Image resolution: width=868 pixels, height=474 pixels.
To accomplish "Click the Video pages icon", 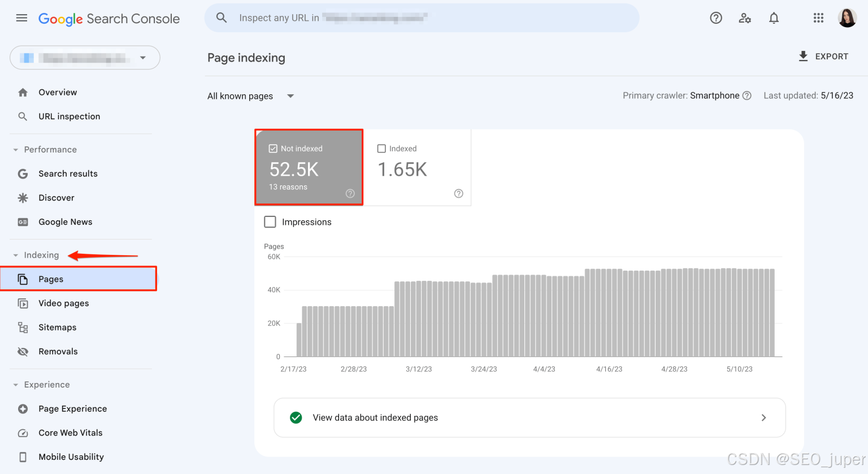I will click(23, 303).
